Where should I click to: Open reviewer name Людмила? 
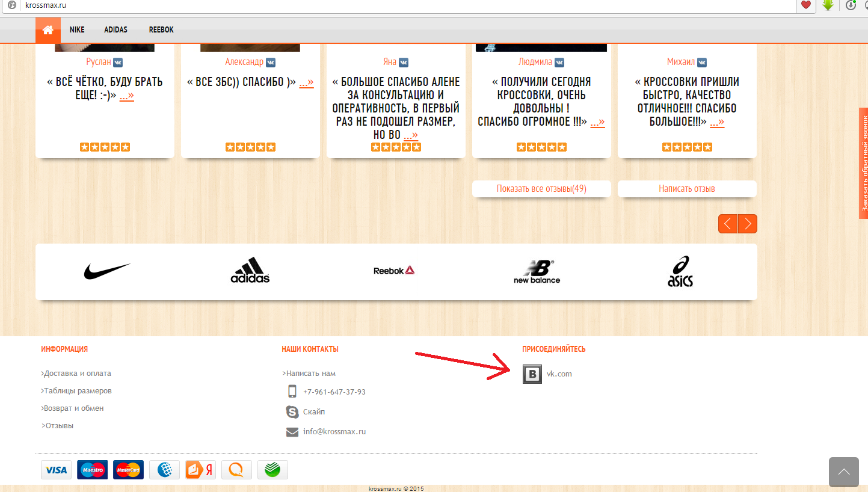(535, 62)
